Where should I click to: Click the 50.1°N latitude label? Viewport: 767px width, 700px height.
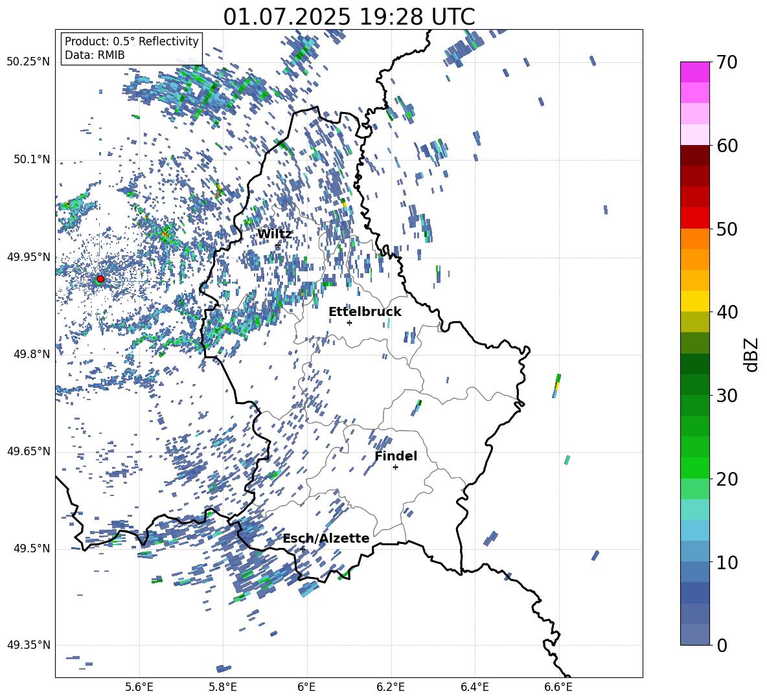(31, 159)
